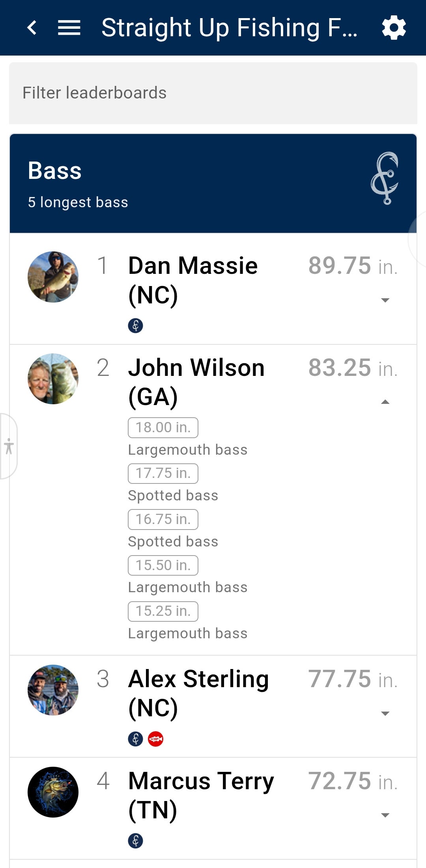This screenshot has width=426, height=868.
Task: Tap the hook badge under Marcus Terry
Action: 135,841
